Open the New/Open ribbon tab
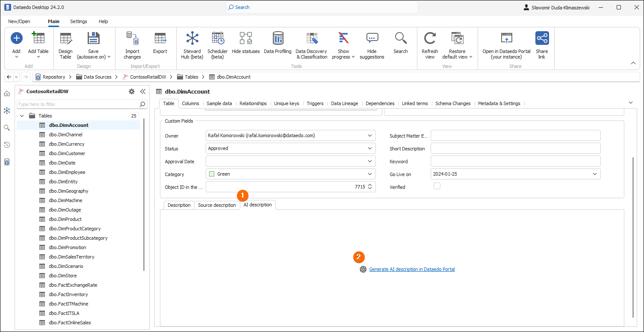This screenshot has height=332, width=644. (x=19, y=21)
